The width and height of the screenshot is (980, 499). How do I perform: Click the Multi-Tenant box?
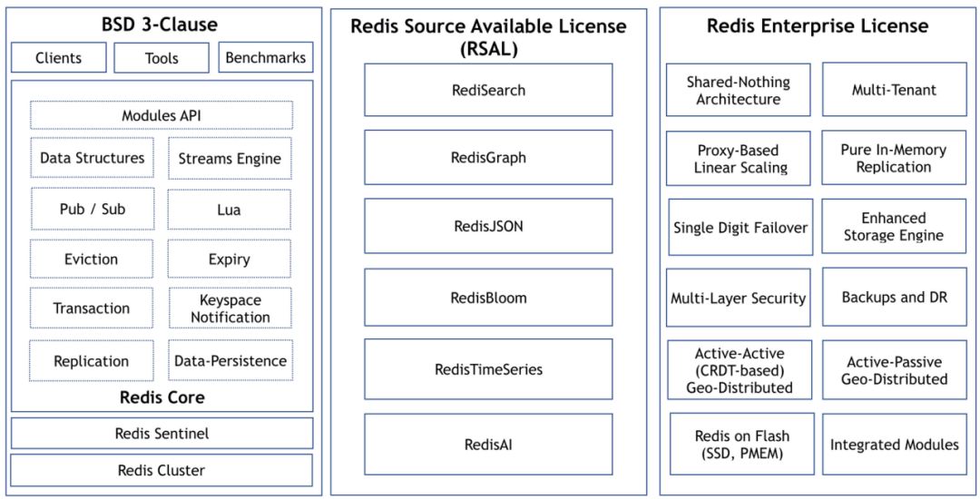click(x=894, y=89)
